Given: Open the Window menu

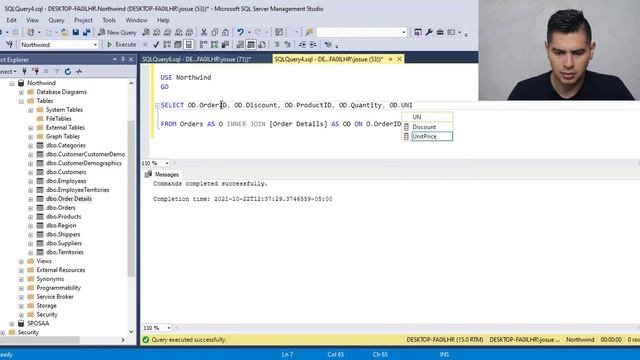Looking at the screenshot, I should pyautogui.click(x=136, y=20).
